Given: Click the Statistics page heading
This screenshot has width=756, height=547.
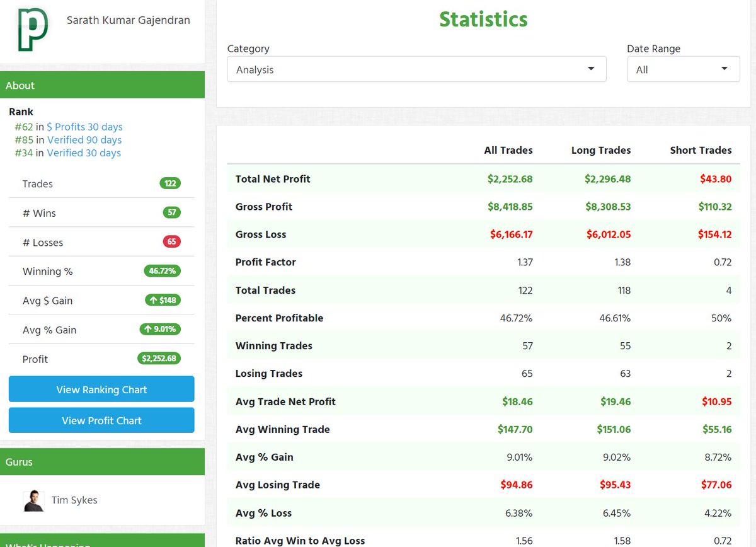Looking at the screenshot, I should [483, 19].
